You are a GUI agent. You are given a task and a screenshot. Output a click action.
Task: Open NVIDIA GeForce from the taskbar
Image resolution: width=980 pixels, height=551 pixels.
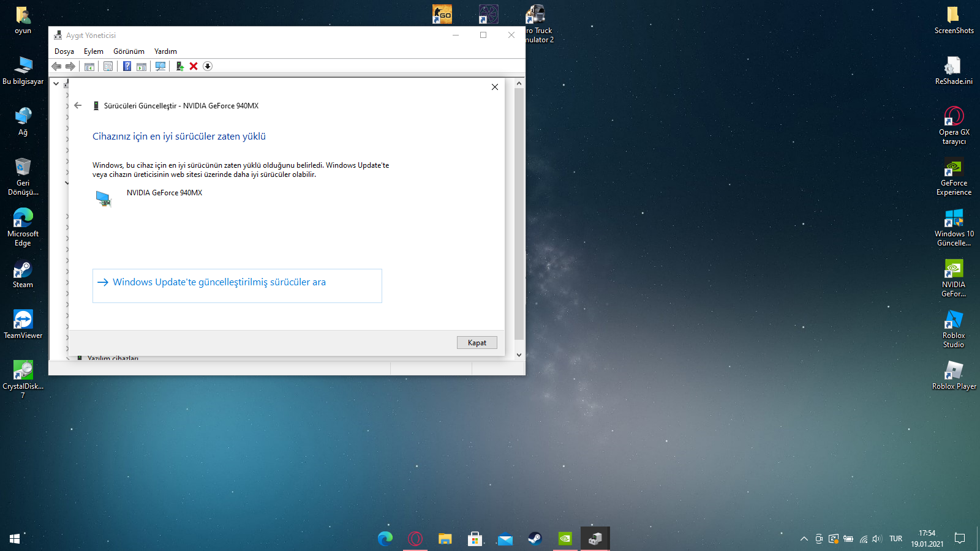click(565, 539)
